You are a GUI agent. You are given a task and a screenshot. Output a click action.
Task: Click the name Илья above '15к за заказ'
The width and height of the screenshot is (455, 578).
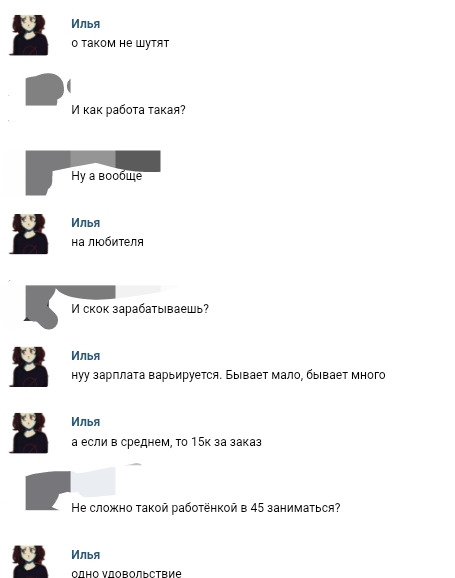click(x=86, y=422)
